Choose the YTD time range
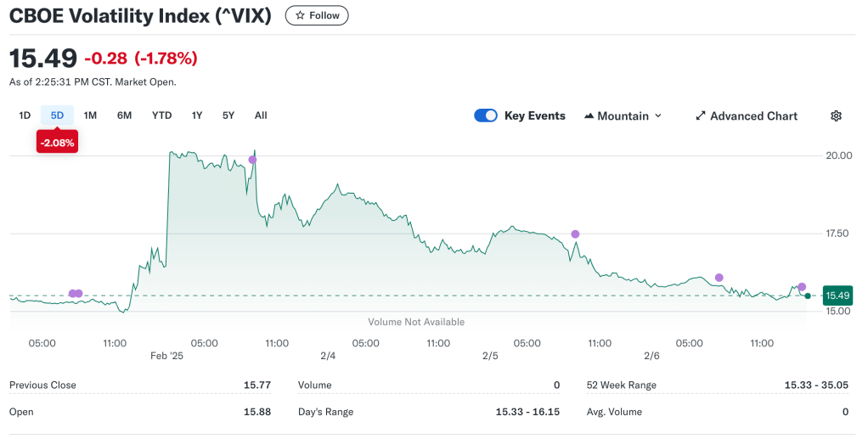This screenshot has height=439, width=868. pyautogui.click(x=161, y=115)
